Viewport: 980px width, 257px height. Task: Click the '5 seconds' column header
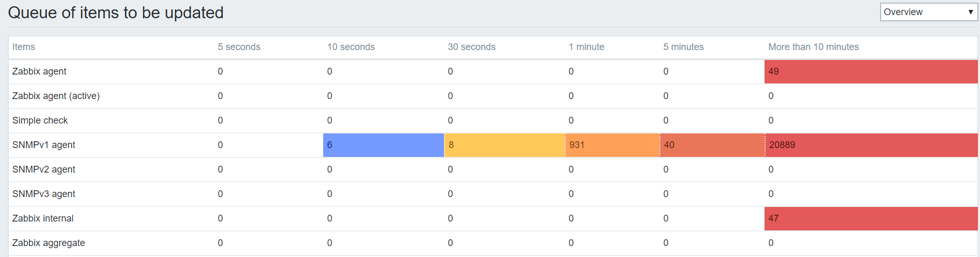click(x=239, y=47)
